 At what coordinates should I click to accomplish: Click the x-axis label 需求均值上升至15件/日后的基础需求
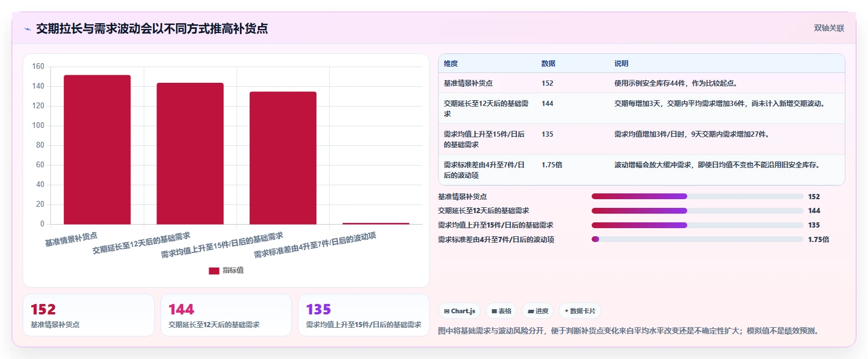tap(222, 245)
